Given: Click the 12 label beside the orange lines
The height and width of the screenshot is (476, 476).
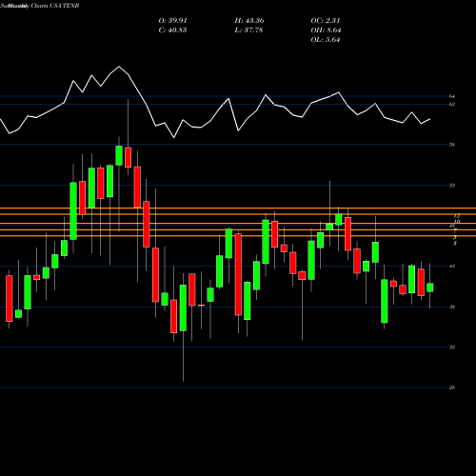Looking at the screenshot, I should [x=457, y=216].
